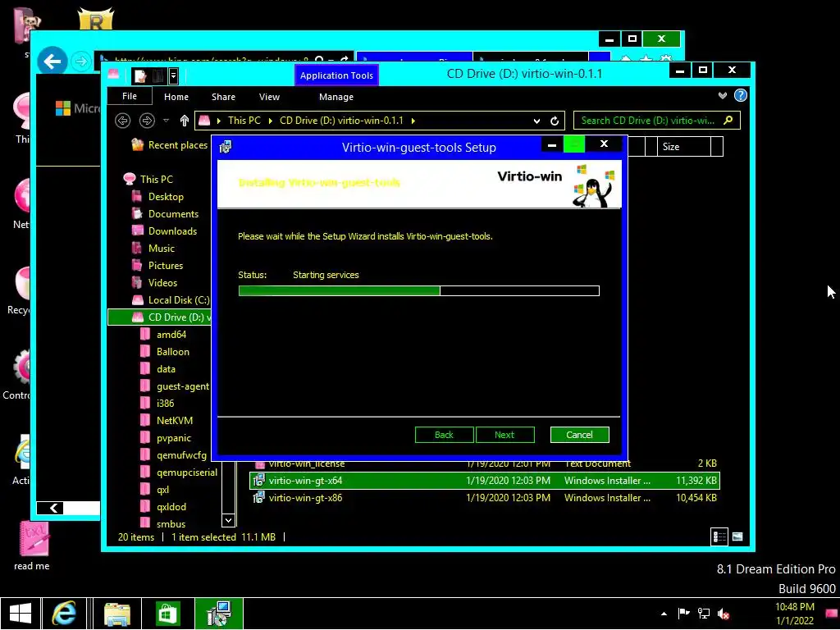Select Pictures in navigation pane
Image resolution: width=840 pixels, height=630 pixels.
[157, 265]
